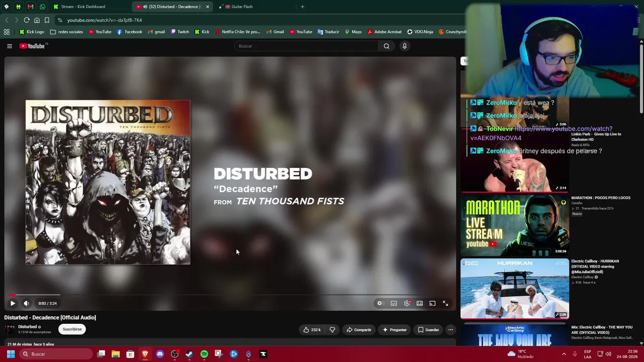Play the Disturbed Decadence video
Screen dimensions: 644x362
[13, 303]
